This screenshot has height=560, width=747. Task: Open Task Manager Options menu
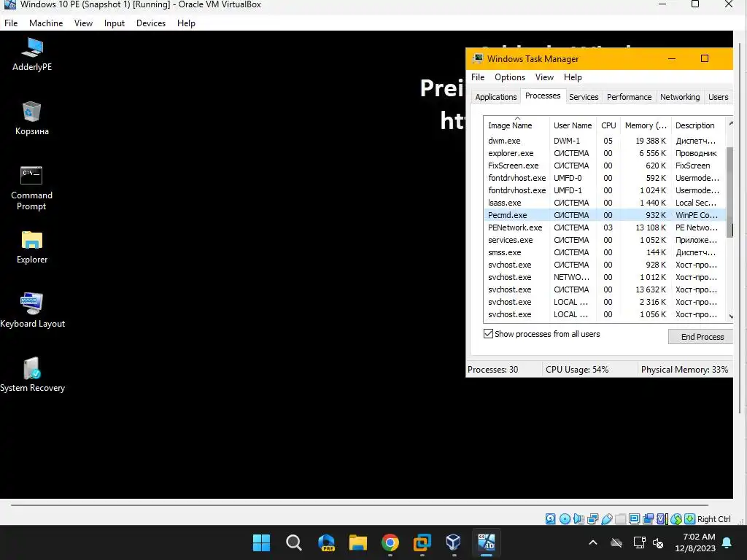510,77
